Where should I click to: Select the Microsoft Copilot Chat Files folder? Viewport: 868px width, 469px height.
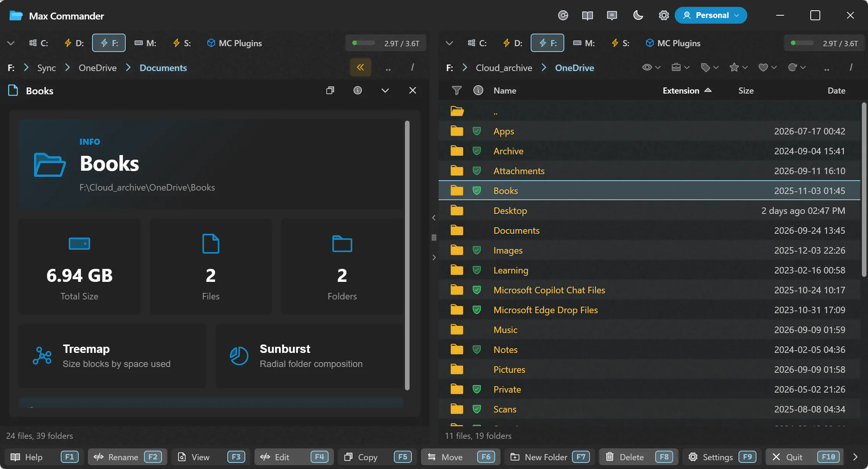point(649,290)
